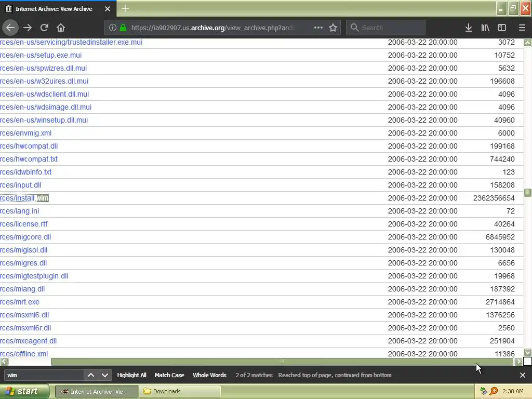The image size is (532, 399).
Task: Open the wdsimage.dll.mui file link
Action: pyautogui.click(x=46, y=107)
